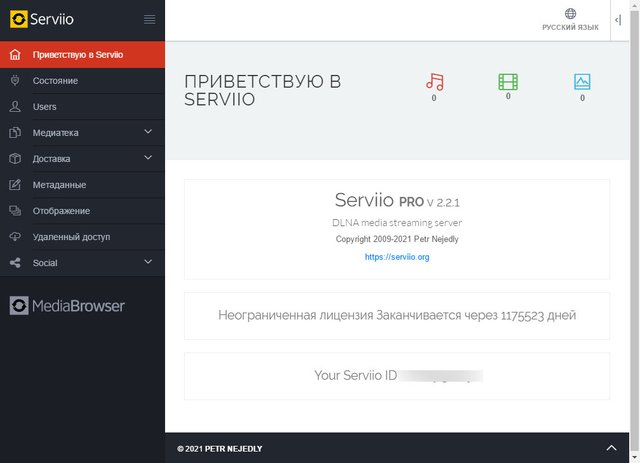The image size is (640, 463).
Task: Open the Состояние menu item
Action: pyautogui.click(x=82, y=80)
